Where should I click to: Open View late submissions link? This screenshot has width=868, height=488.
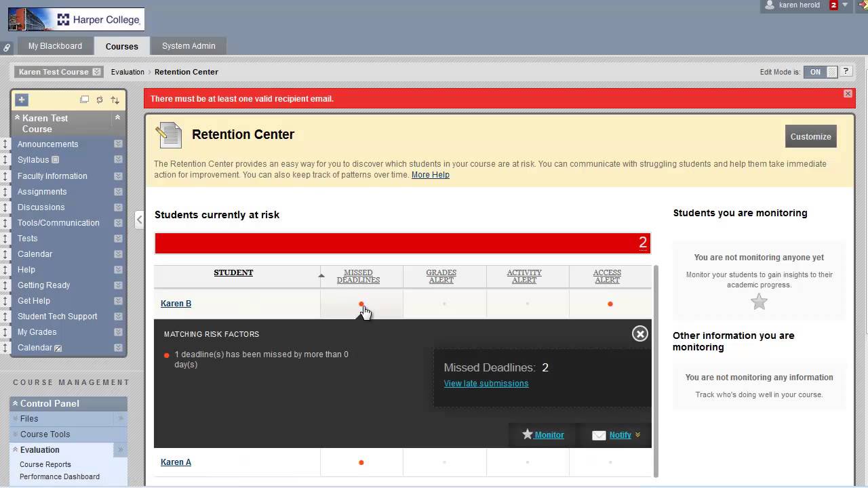click(x=486, y=384)
